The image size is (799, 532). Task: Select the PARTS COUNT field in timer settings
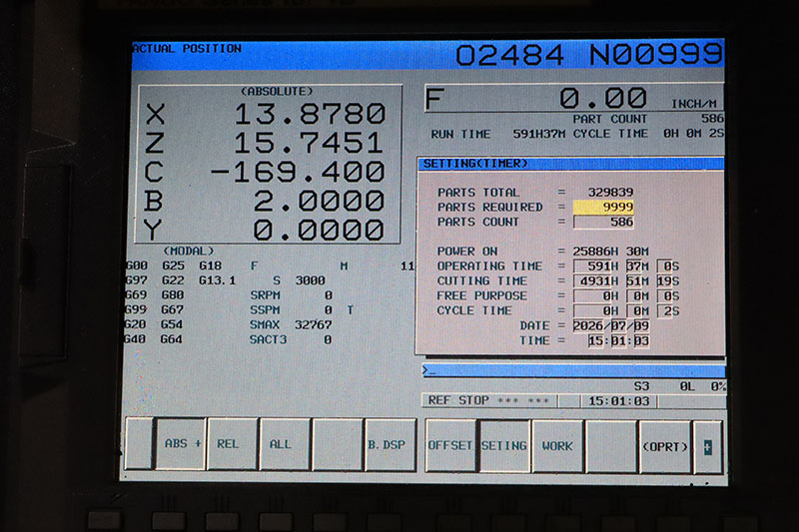[603, 222]
